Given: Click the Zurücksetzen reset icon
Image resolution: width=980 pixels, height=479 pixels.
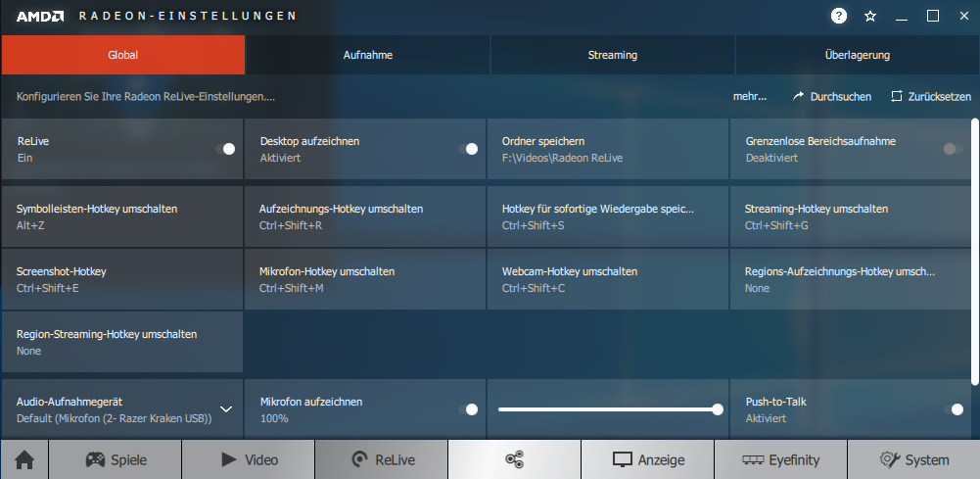Looking at the screenshot, I should [897, 96].
